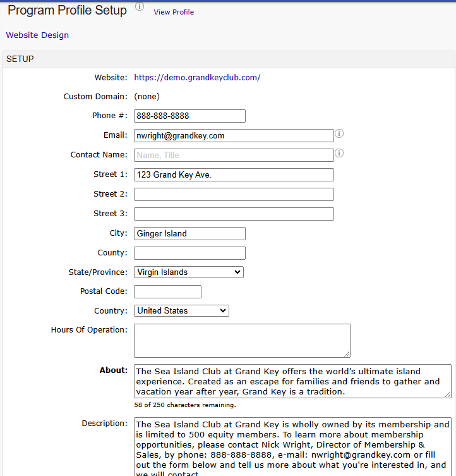
Task: Open the demo.grandkeyclub.com website link
Action: coord(197,78)
